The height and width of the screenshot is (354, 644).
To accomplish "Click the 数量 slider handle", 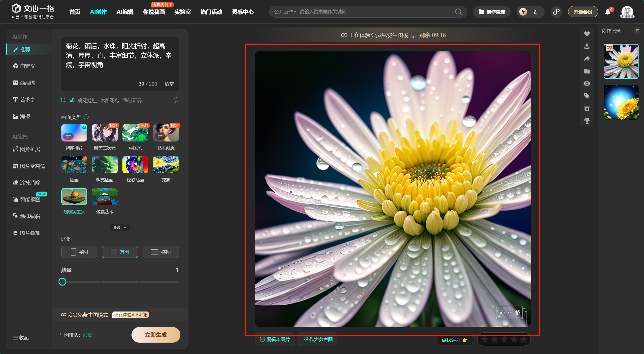I will (x=62, y=282).
